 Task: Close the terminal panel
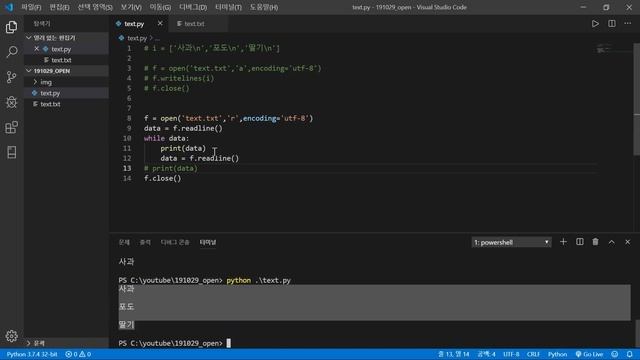(x=628, y=242)
